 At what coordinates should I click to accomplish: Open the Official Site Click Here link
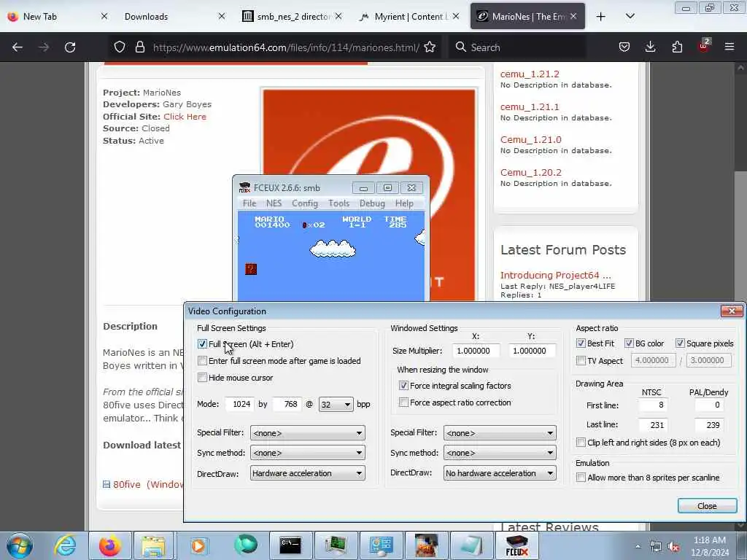pos(185,117)
